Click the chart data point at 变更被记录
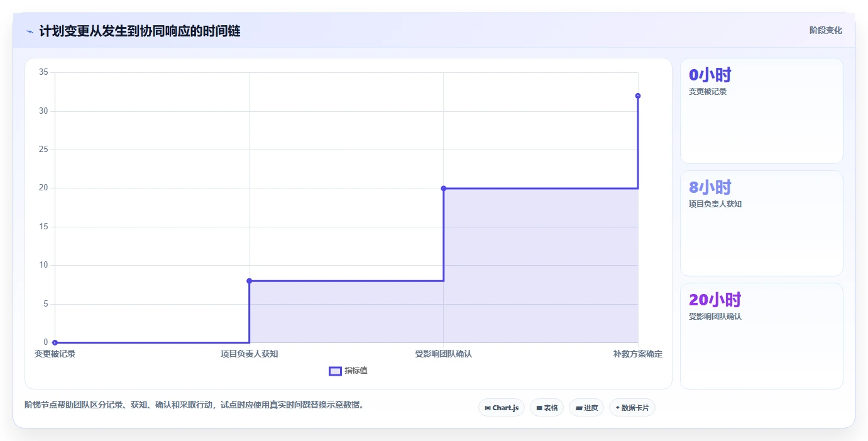Image resolution: width=868 pixels, height=441 pixels. tap(55, 342)
